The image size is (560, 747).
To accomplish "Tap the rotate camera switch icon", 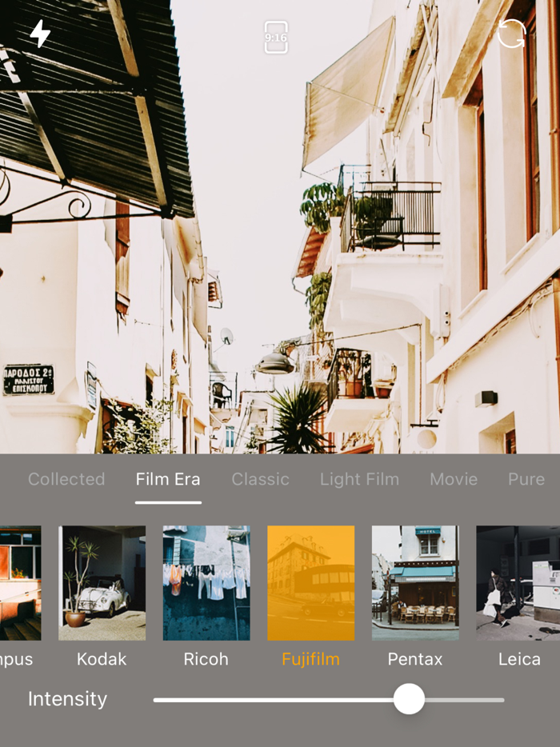I will 511,34.
